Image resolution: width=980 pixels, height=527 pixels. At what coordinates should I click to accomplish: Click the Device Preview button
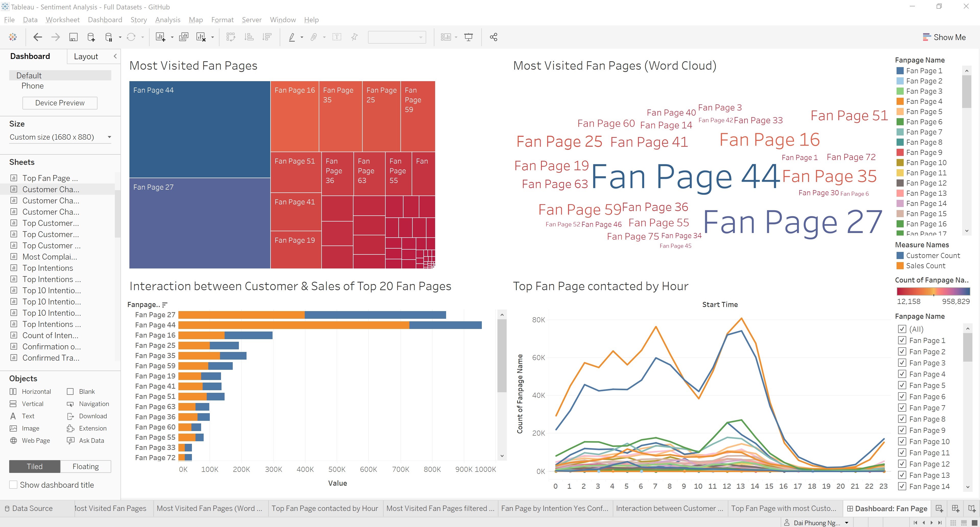click(60, 103)
